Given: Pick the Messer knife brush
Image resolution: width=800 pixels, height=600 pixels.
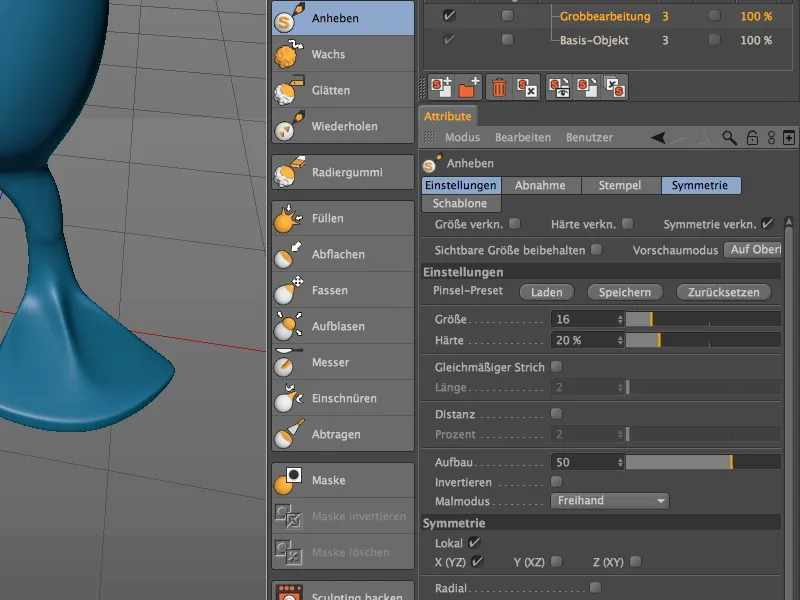Looking at the screenshot, I should 343,362.
